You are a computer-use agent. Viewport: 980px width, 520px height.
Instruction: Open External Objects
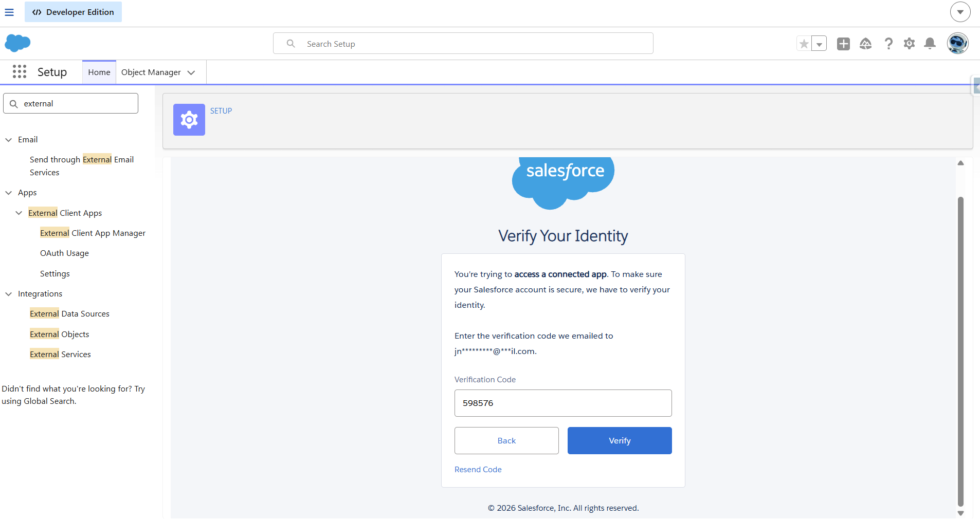pos(60,334)
